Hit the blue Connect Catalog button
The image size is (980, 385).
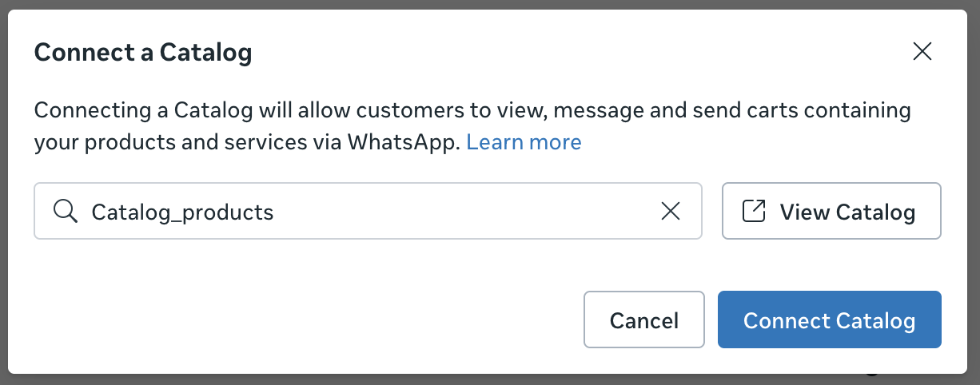(x=829, y=320)
